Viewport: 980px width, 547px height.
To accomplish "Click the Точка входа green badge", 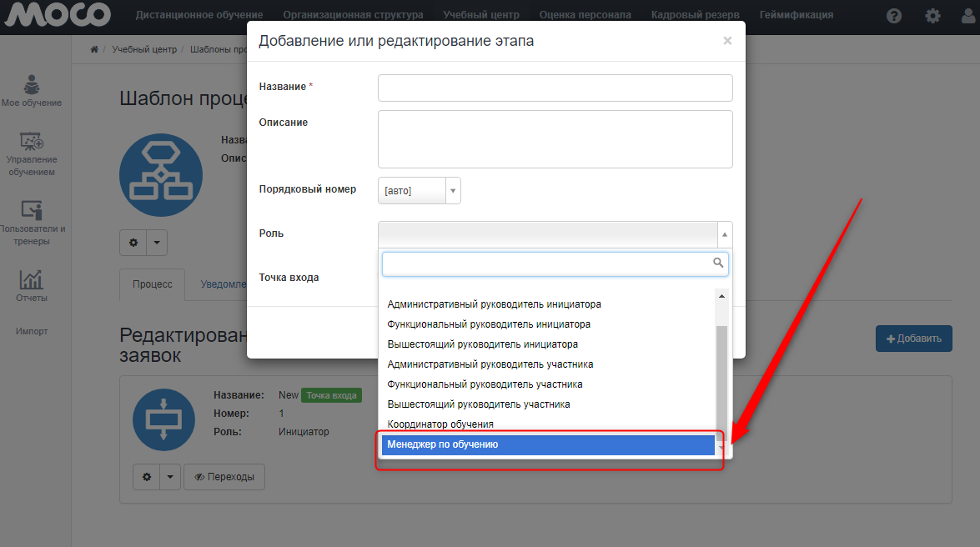I will point(331,396).
